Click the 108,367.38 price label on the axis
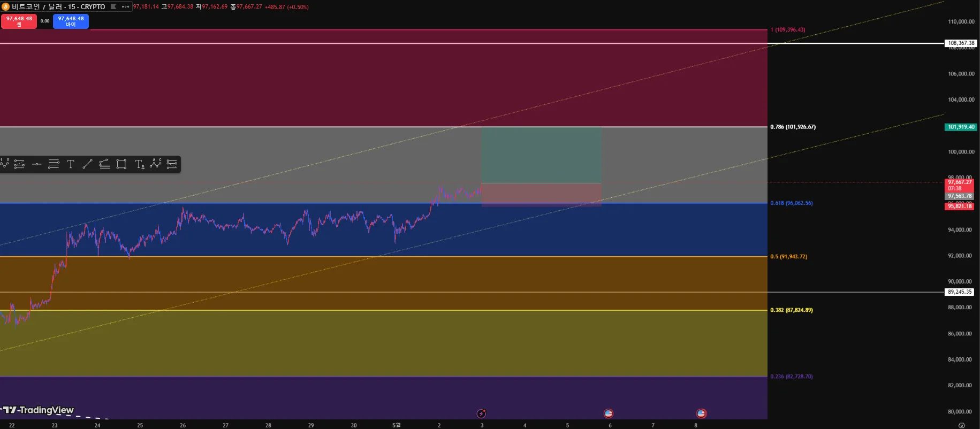 pyautogui.click(x=961, y=43)
